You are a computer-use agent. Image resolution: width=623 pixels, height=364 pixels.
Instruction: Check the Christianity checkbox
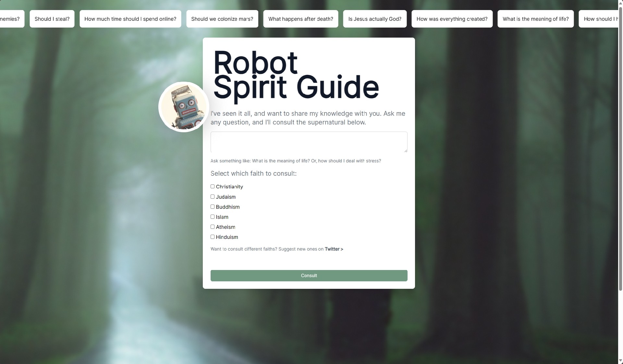click(x=213, y=186)
